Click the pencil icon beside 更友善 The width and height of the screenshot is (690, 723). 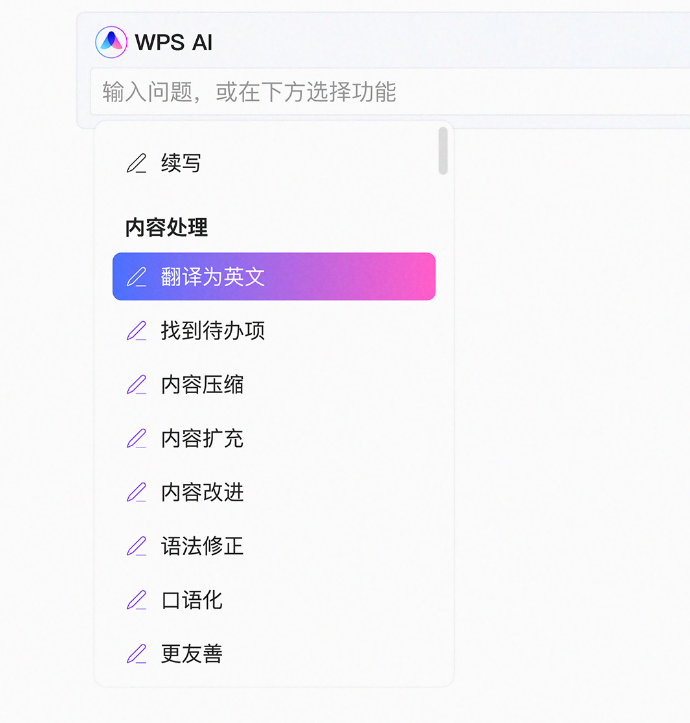click(x=137, y=654)
